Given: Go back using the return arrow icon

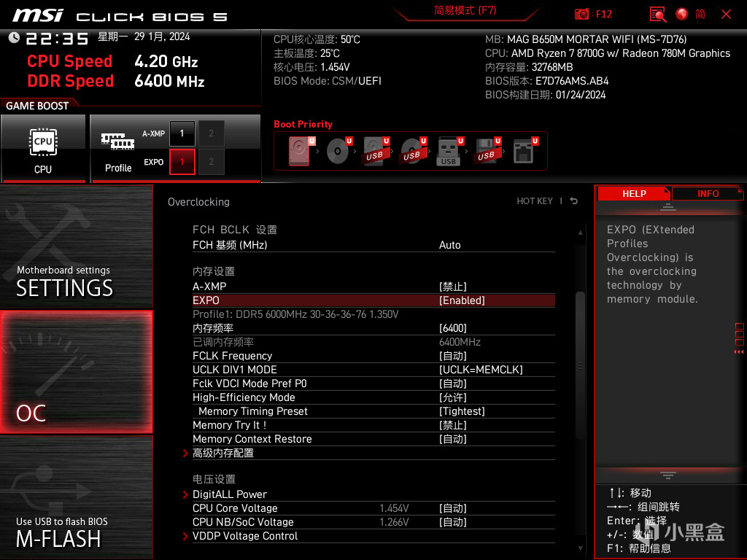Looking at the screenshot, I should coord(574,201).
